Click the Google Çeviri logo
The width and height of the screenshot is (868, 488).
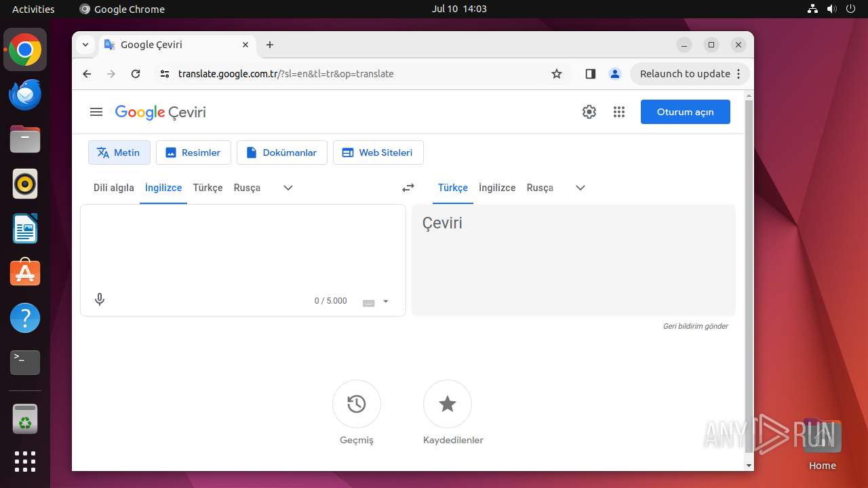coord(161,113)
